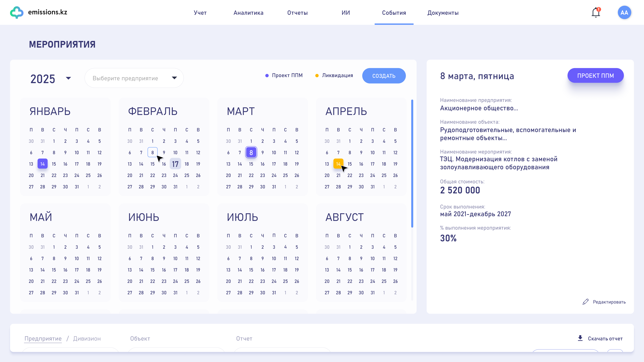Open the Документы menu tab

coord(443,13)
